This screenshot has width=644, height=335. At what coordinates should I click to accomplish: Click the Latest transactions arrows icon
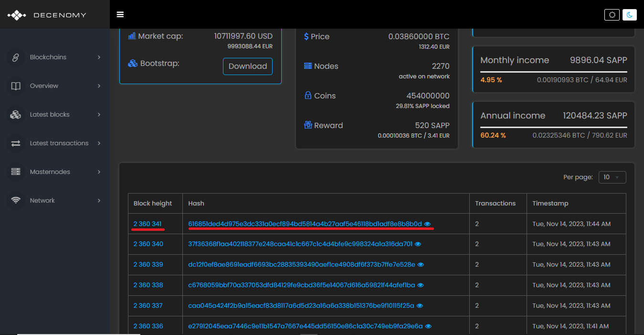[16, 143]
